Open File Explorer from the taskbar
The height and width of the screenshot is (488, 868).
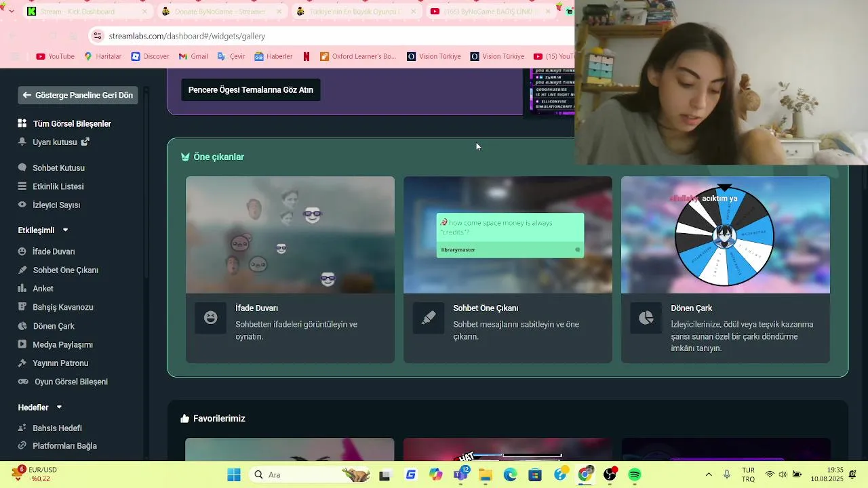coord(486,474)
